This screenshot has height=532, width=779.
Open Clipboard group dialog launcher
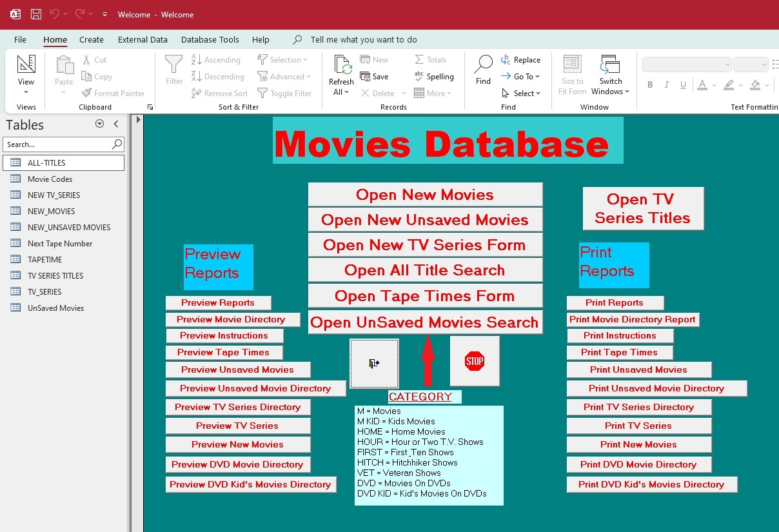(150, 107)
